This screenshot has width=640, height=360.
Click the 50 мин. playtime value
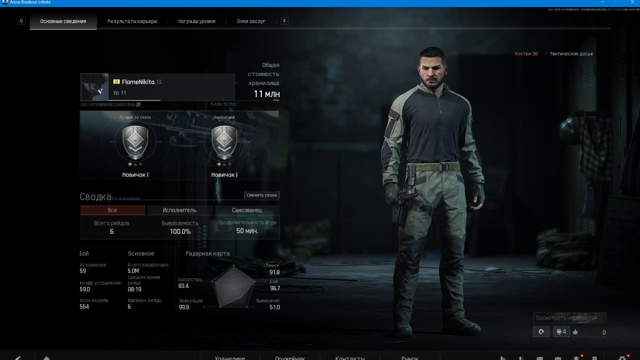(x=247, y=231)
